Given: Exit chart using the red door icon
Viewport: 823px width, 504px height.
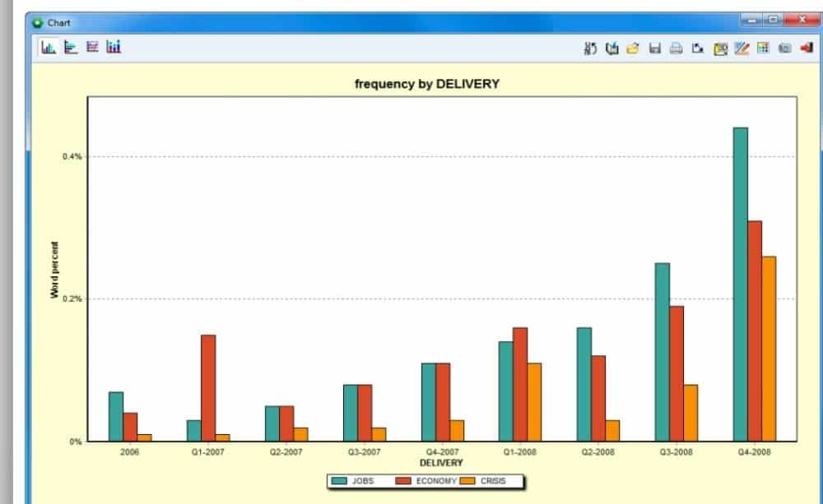Looking at the screenshot, I should [807, 49].
